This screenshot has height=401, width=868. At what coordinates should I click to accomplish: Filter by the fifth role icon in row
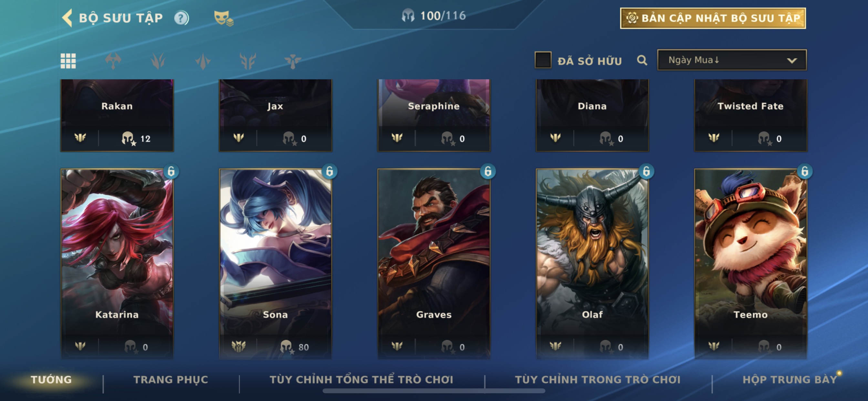(293, 61)
